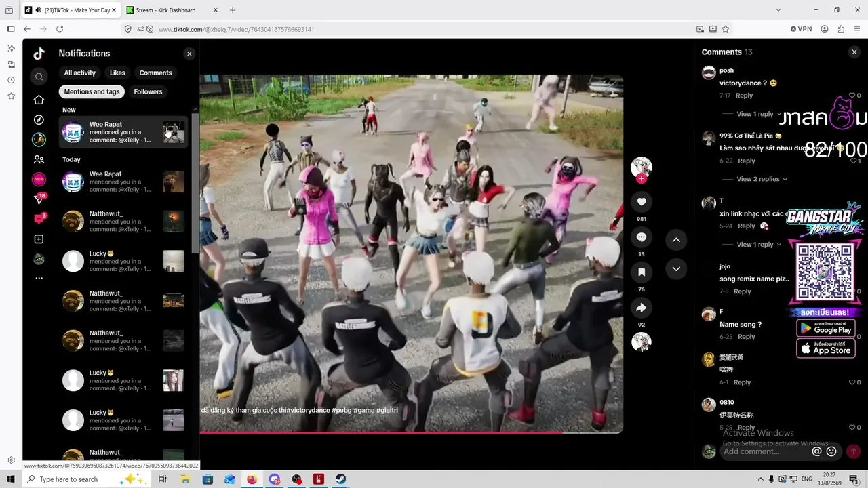Click the TikTok logo icon
The image size is (868, 488).
[x=39, y=54]
